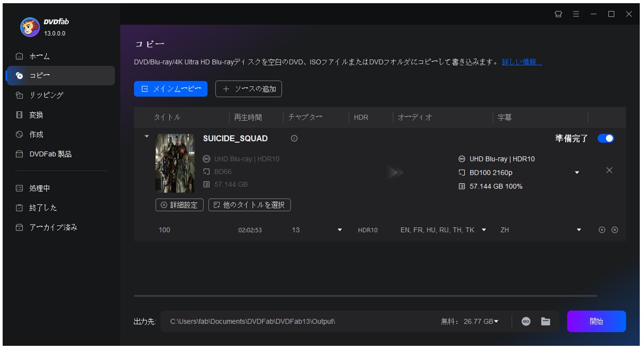Click ソースの追加 button
The height and width of the screenshot is (349, 644).
pos(249,89)
